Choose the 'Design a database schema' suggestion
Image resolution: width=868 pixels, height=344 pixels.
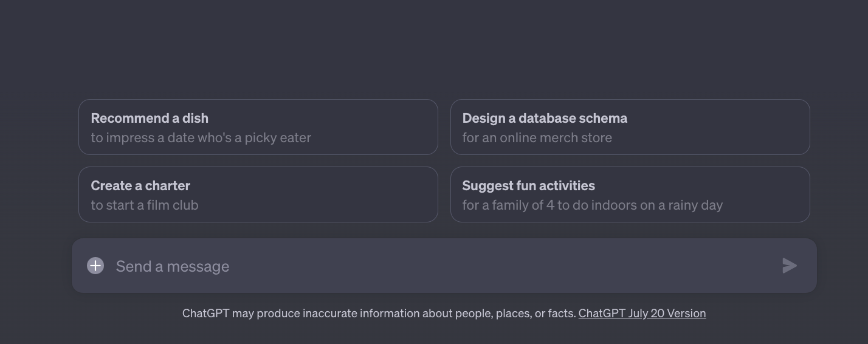[630, 127]
